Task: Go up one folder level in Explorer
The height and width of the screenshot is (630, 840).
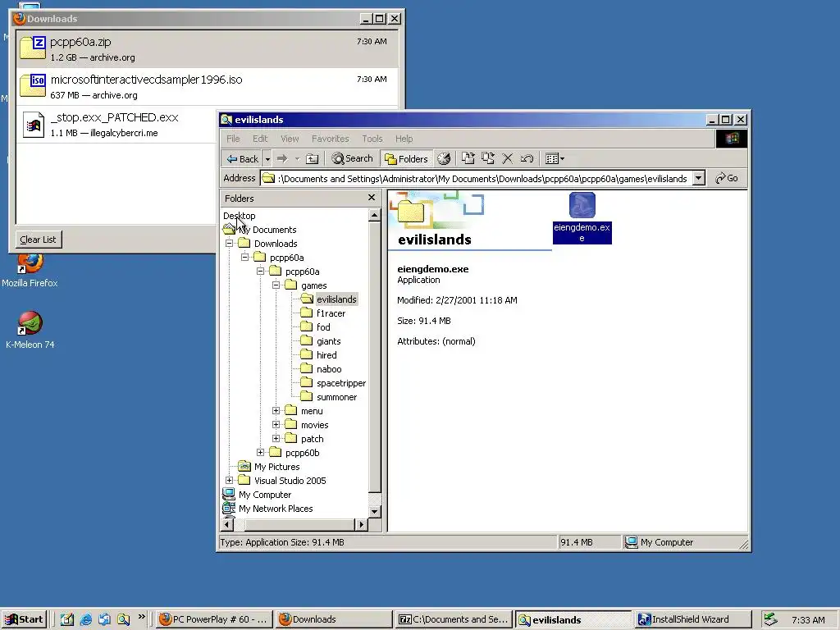Action: click(x=312, y=158)
